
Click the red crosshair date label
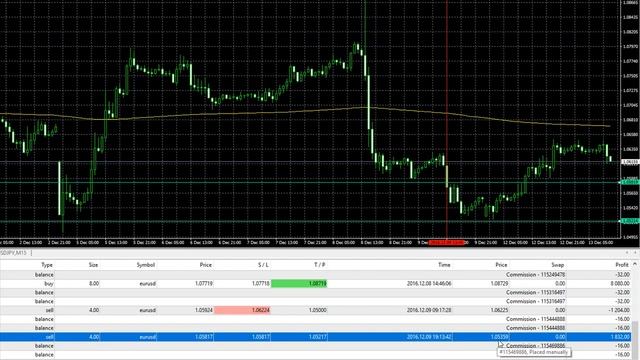coord(447,242)
